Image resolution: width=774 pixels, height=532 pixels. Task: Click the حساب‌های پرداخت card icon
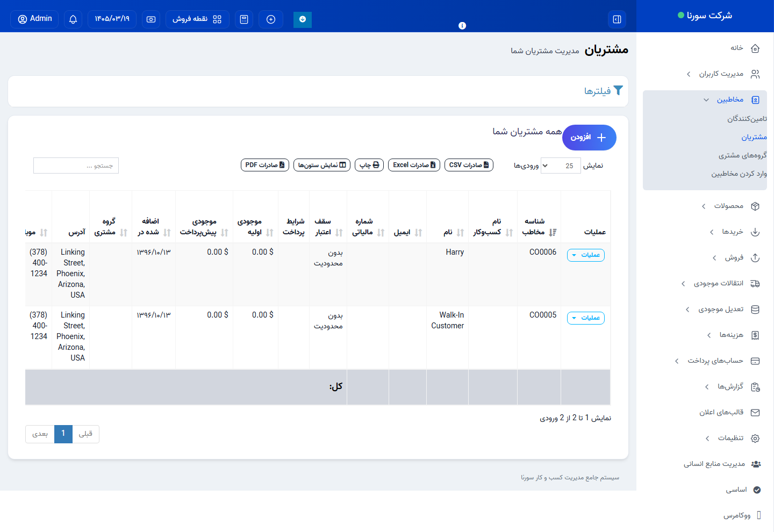click(755, 361)
